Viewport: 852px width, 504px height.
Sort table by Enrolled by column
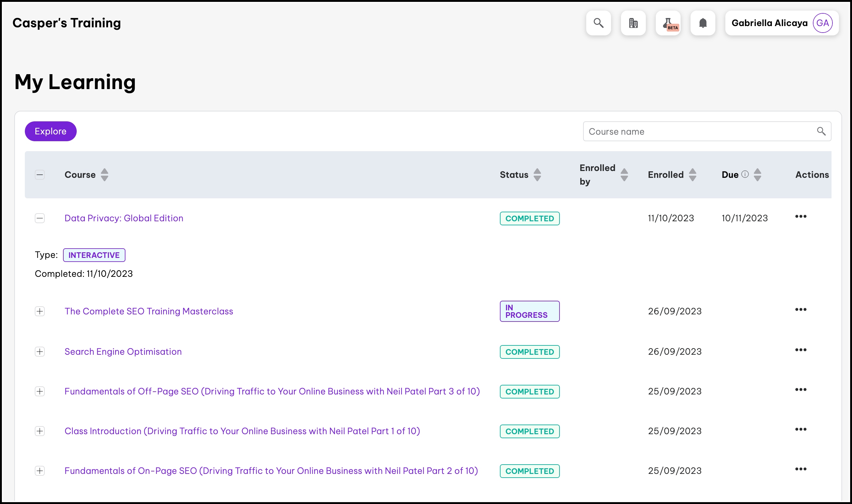pos(624,175)
